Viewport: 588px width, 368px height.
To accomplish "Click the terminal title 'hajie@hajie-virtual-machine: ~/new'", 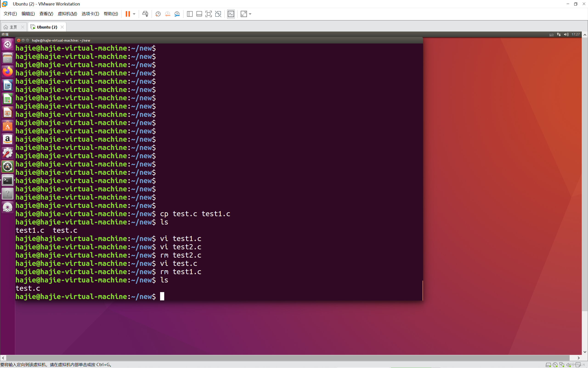I will click(61, 40).
